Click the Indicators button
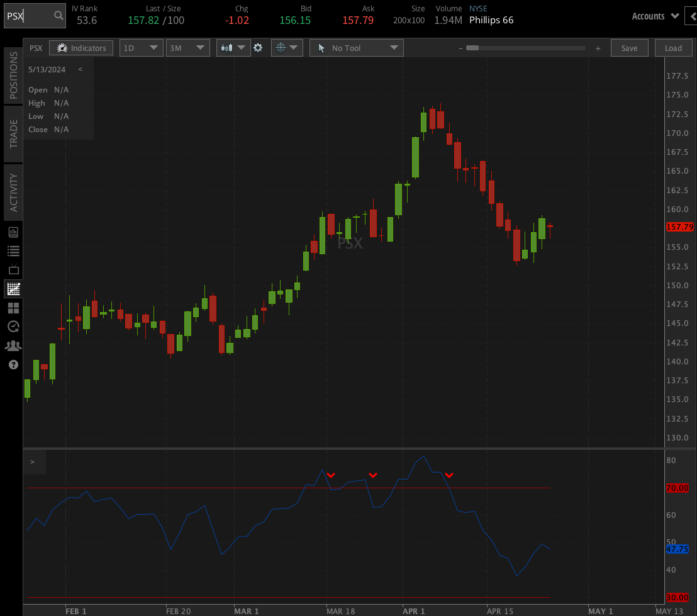The image size is (697, 616). click(x=81, y=48)
